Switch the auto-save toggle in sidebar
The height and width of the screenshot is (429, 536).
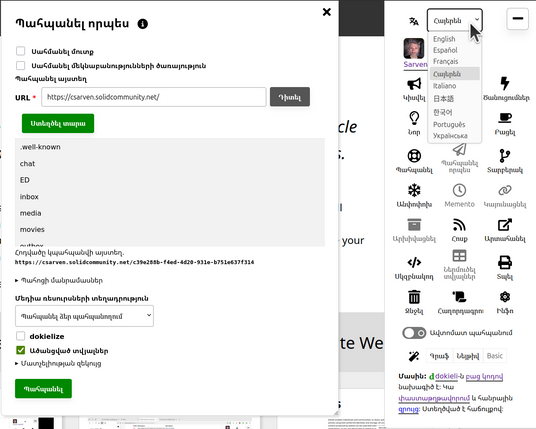tap(414, 333)
